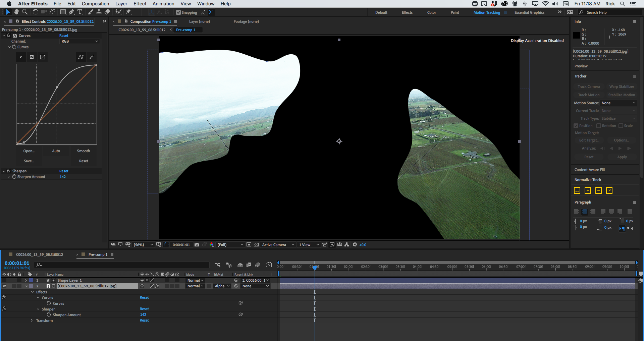644x341 pixels.
Task: Select the Pen tool in the toolbar
Action: [71, 12]
